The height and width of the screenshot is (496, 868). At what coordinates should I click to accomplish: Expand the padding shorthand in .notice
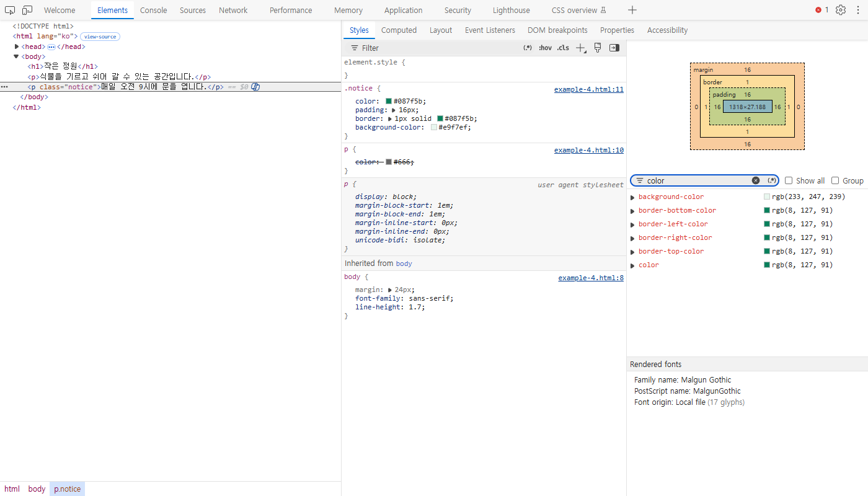click(x=393, y=110)
